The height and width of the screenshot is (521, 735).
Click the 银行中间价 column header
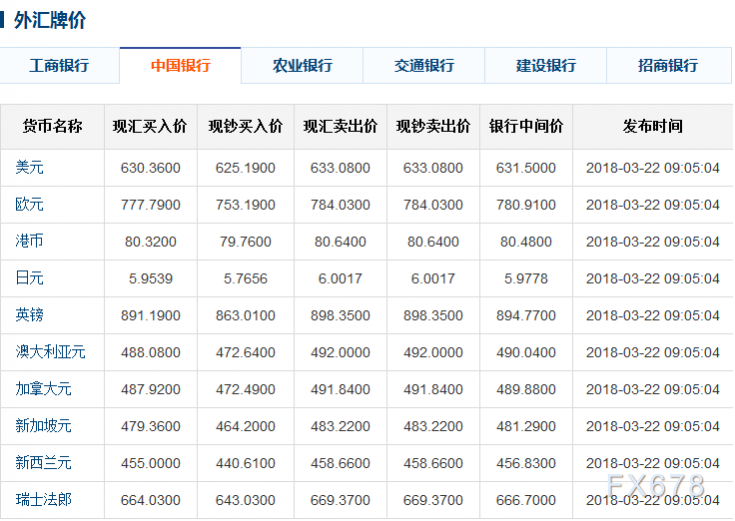[525, 127]
